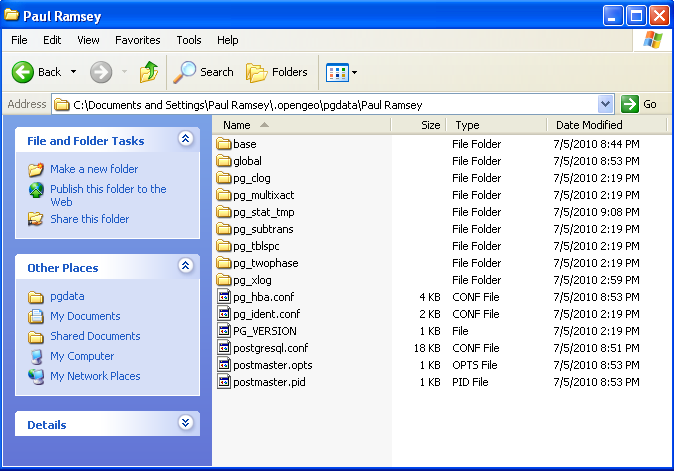
Task: Click the "OPTS File" type cell
Action: (475, 365)
